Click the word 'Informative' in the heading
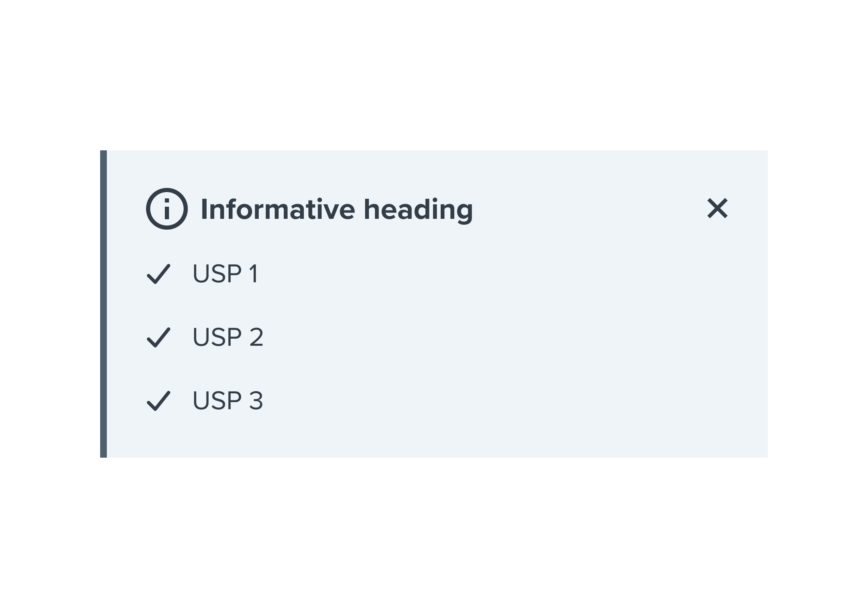868x608 pixels. coord(278,209)
